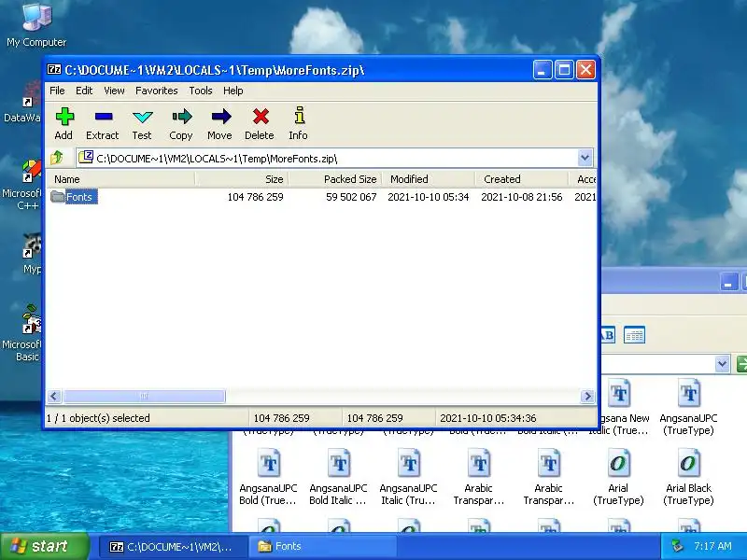The image size is (747, 560).
Task: Sort by the Size column header
Action: point(242,179)
